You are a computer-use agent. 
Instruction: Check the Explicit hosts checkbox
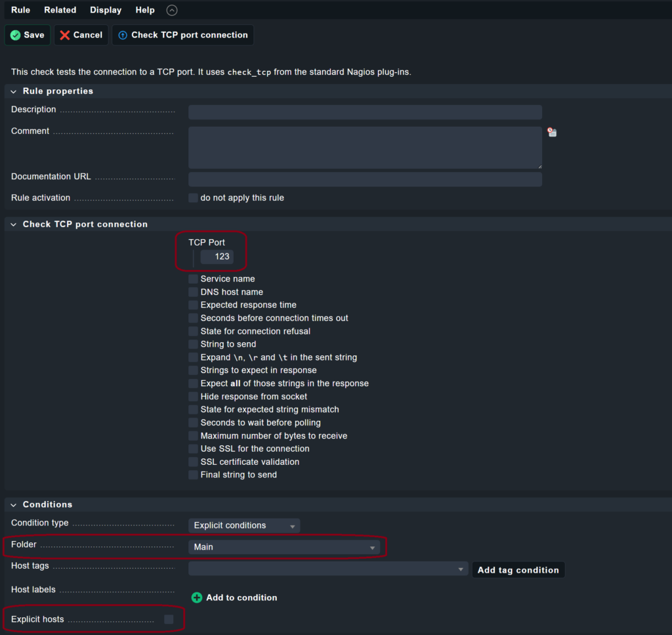coord(169,619)
